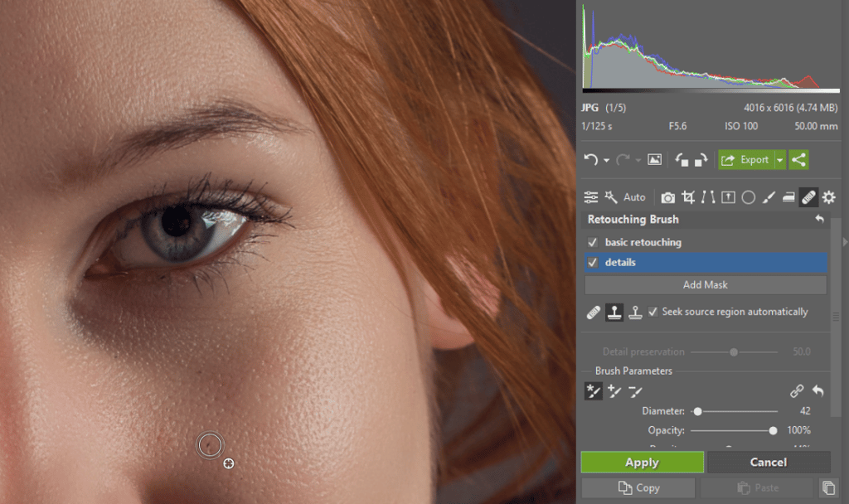
Task: Click the Cancel button
Action: (x=769, y=463)
